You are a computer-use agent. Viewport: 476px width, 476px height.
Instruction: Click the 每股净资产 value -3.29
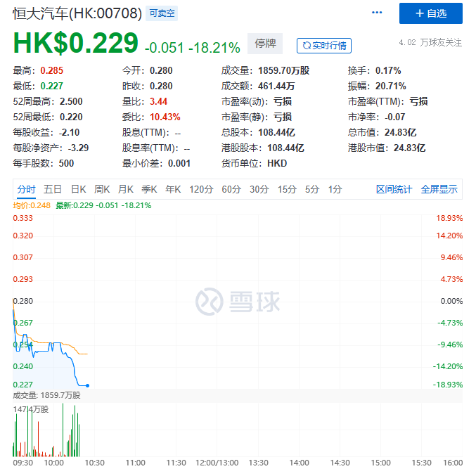pos(78,148)
